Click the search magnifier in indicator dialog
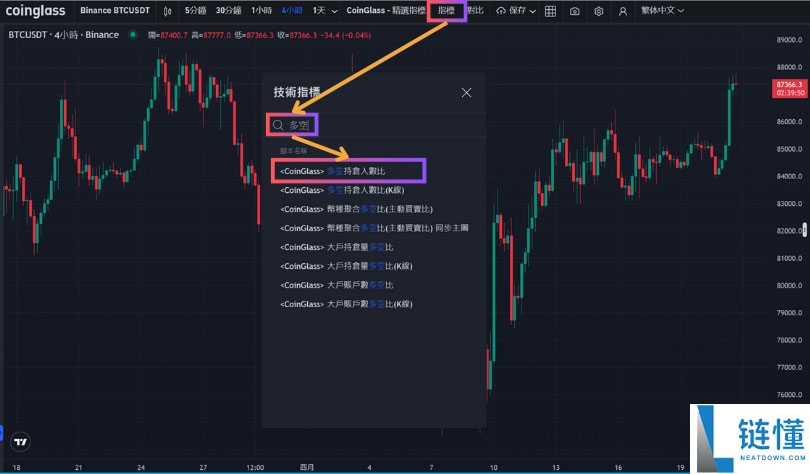Image resolution: width=810 pixels, height=474 pixels. click(x=278, y=125)
